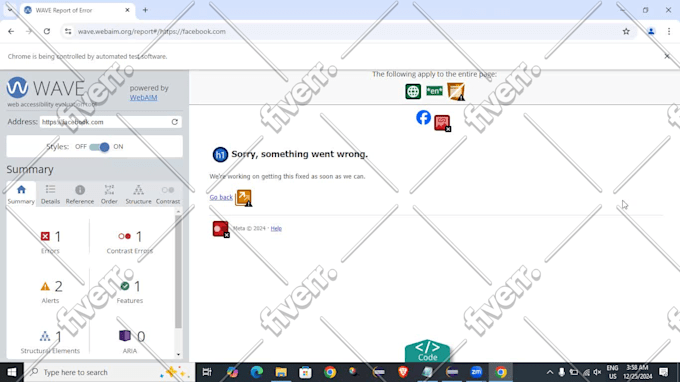Open a new browser tab
Screen dimensions: 680x382
[x=145, y=10]
